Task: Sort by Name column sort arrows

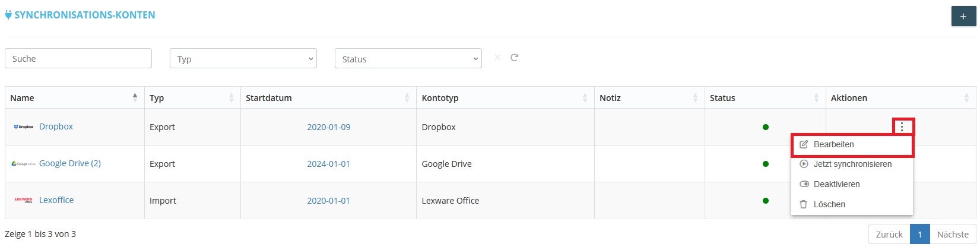Action: click(135, 98)
